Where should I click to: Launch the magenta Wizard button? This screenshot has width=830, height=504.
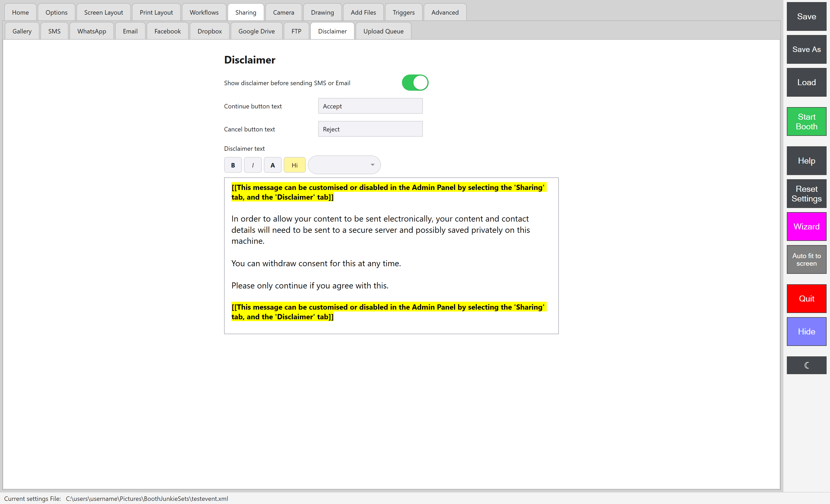806,227
